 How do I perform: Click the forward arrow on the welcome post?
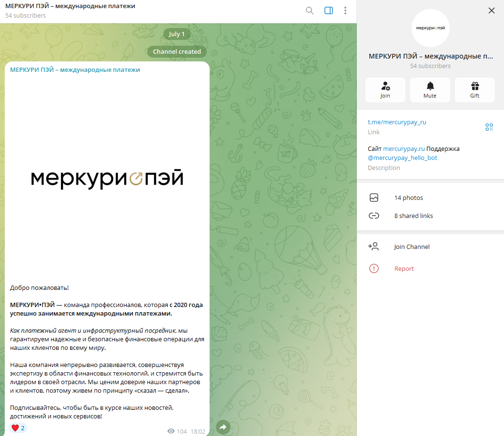pos(223,427)
